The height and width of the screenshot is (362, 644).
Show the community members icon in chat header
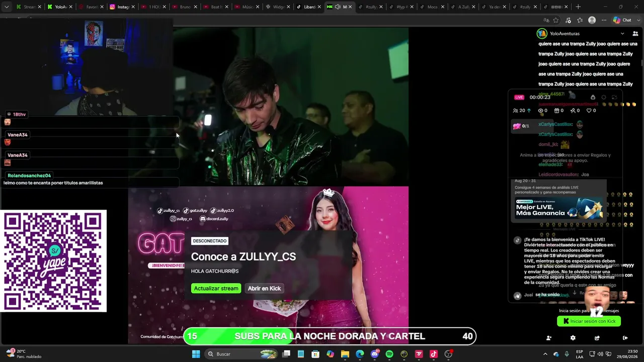pos(635,34)
